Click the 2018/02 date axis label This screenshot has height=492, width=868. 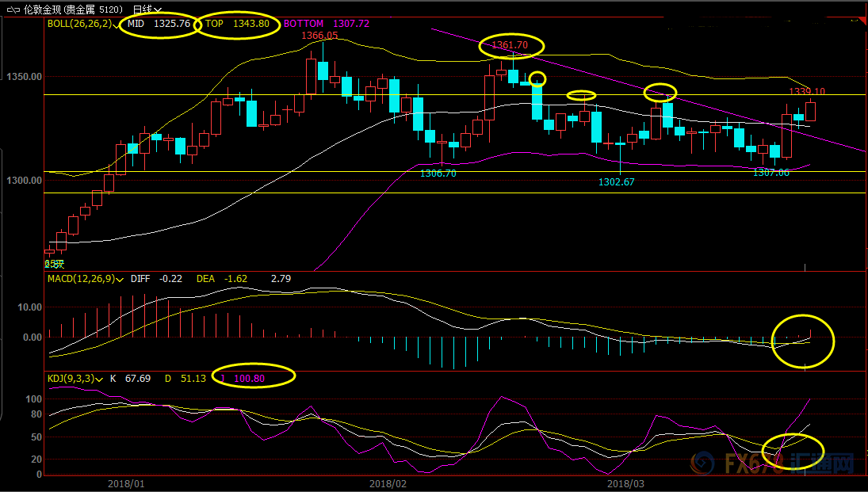388,484
